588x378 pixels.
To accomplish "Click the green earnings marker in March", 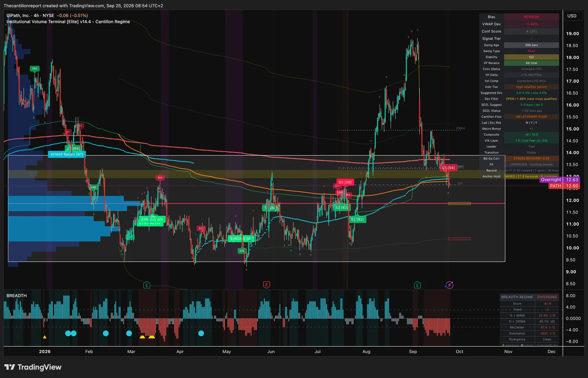I will click(147, 285).
